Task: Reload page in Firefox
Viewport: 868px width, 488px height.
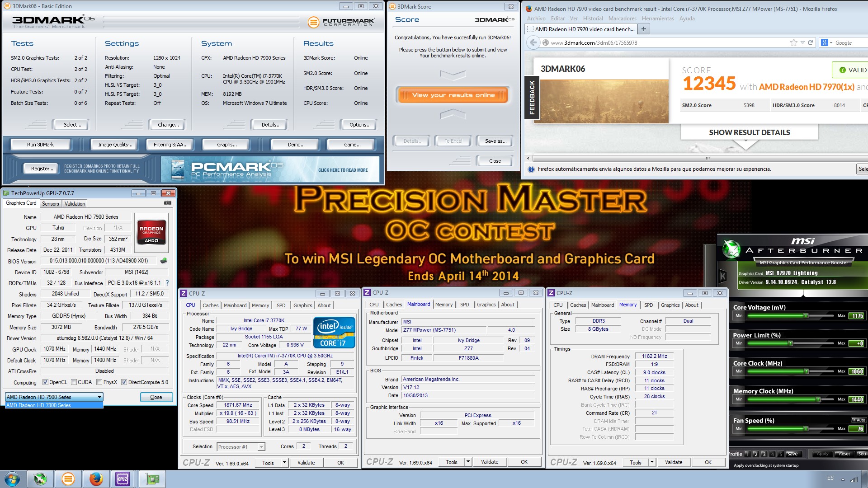Action: (x=810, y=42)
